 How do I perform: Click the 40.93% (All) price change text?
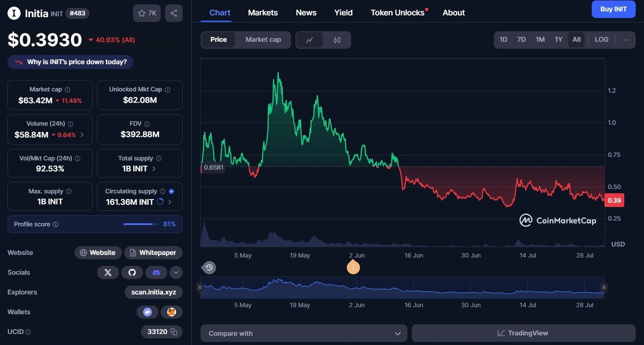click(115, 40)
